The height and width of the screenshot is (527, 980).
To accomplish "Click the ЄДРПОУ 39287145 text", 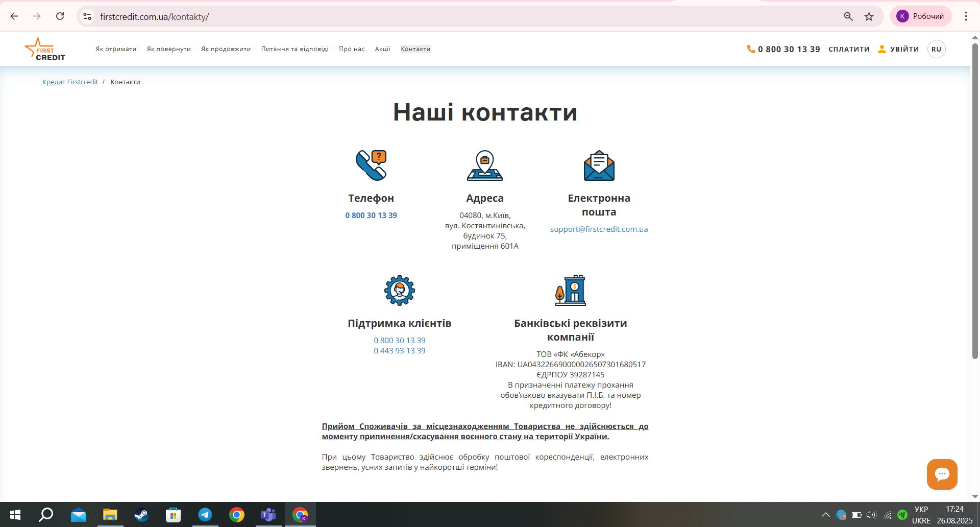I will (x=571, y=375).
